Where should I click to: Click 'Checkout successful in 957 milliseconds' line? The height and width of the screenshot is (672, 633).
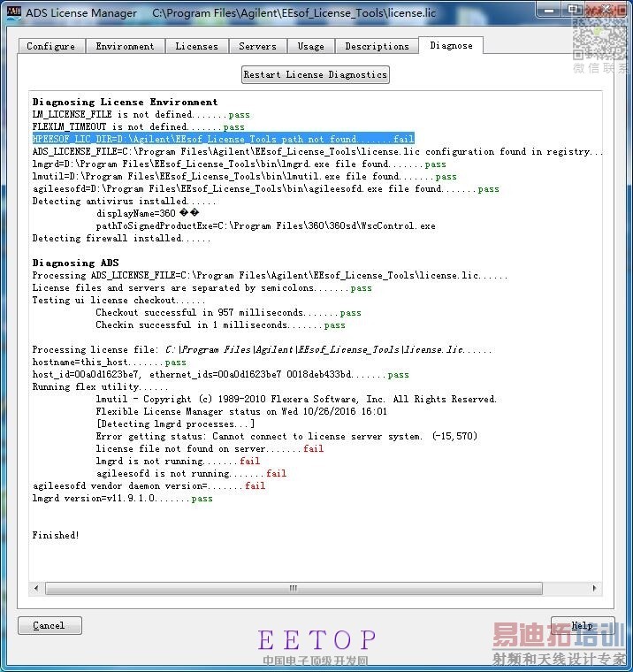[228, 313]
